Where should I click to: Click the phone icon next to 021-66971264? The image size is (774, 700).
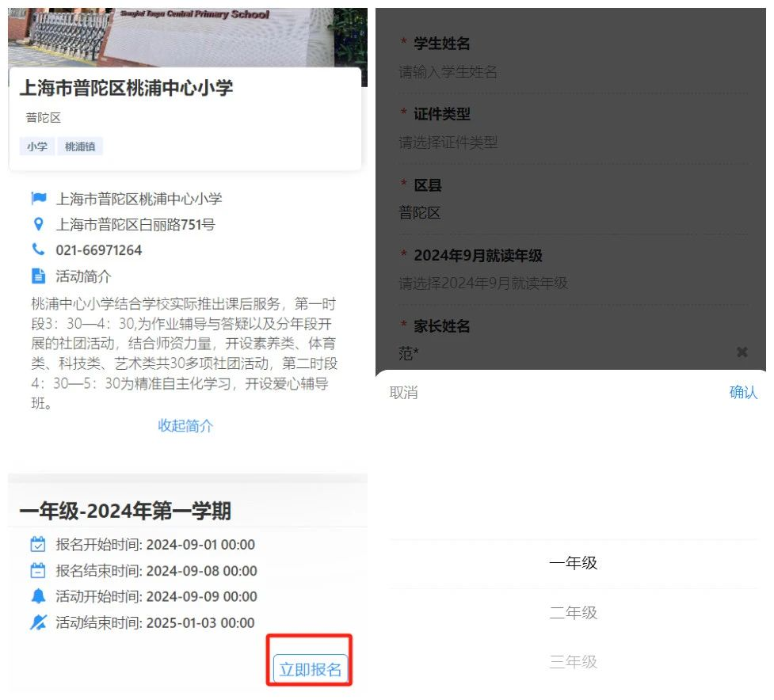click(x=38, y=250)
